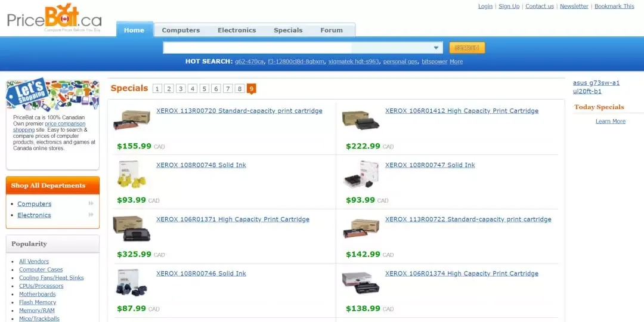Search hot term g62-470ca

point(249,61)
